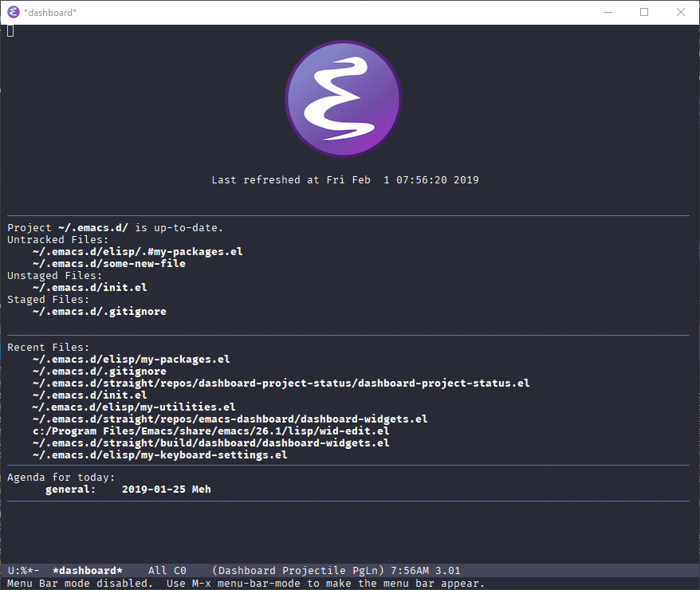Viewport: 700px width, 590px height.
Task: Open untracked file some-new-file
Action: point(109,264)
